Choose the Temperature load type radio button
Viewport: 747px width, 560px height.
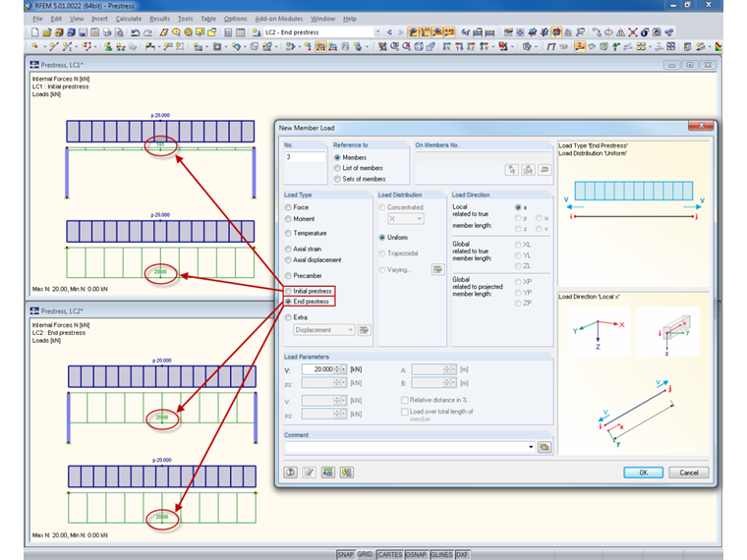point(288,233)
